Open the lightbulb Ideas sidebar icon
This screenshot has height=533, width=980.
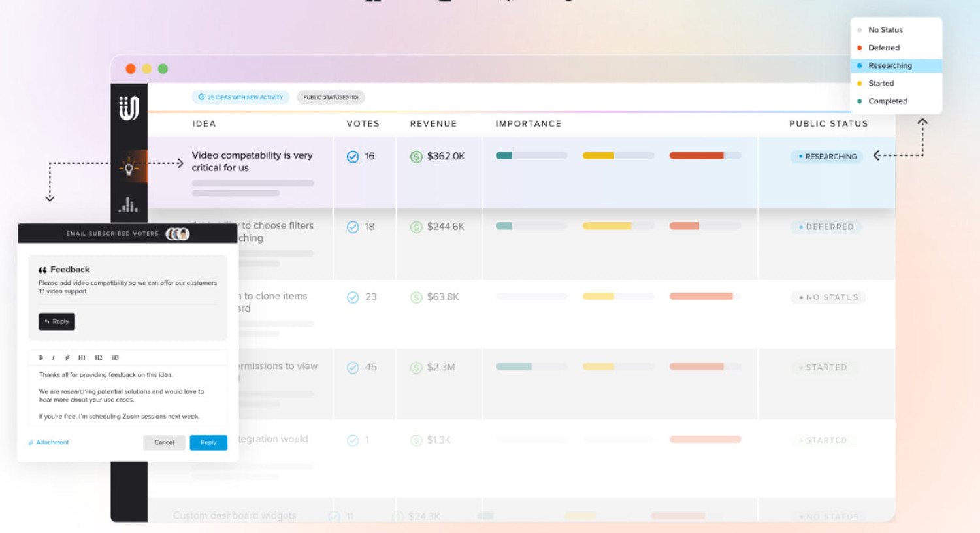click(129, 168)
